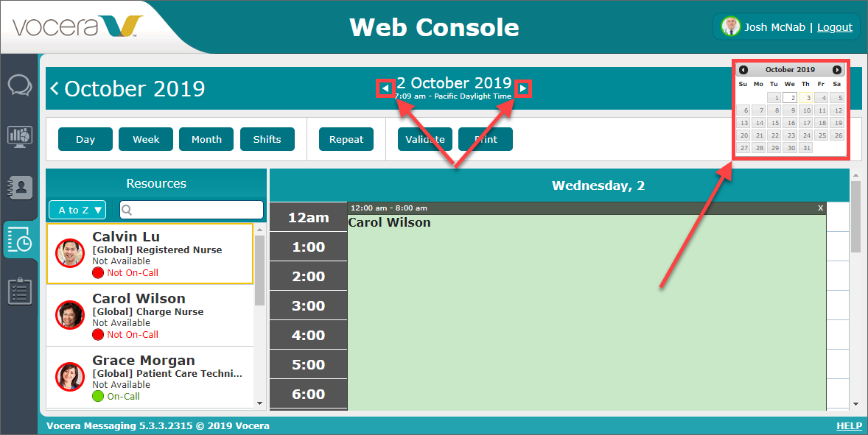The height and width of the screenshot is (435, 868).
Task: Open the clipboard checklist sidebar icon
Action: pyautogui.click(x=19, y=291)
